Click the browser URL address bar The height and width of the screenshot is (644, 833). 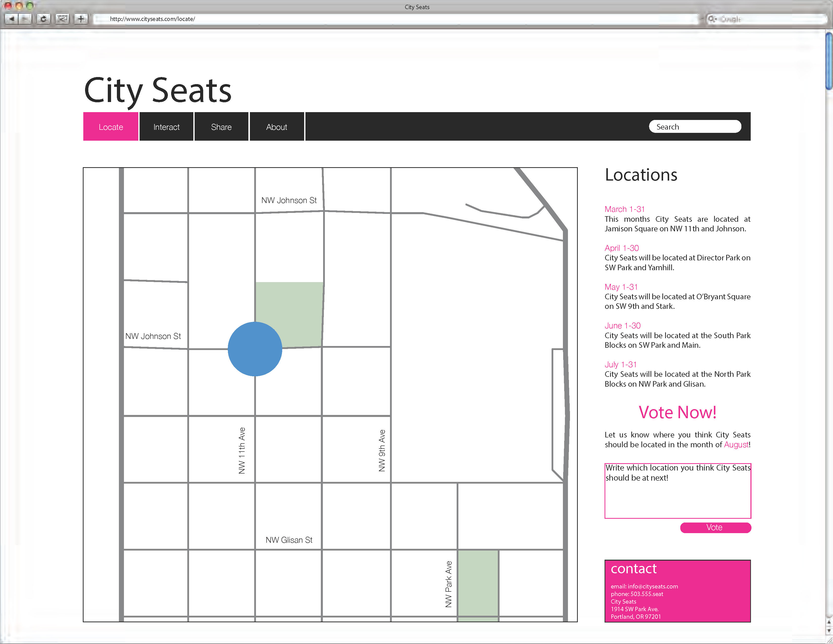(x=397, y=19)
